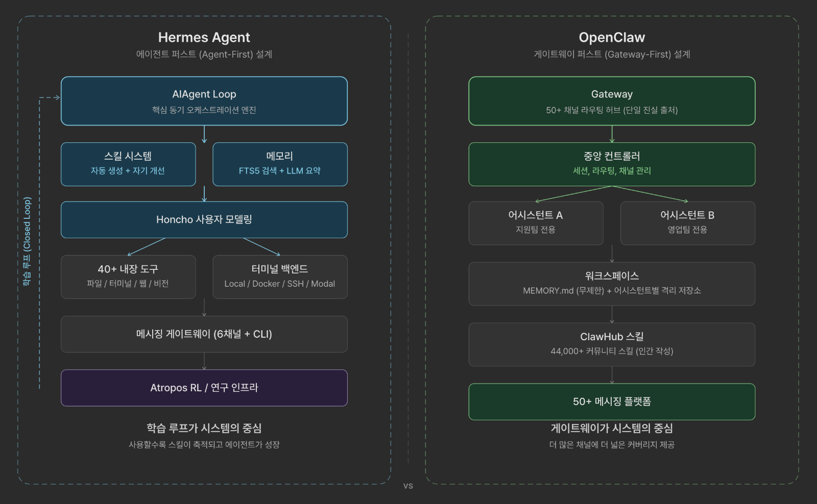
Task: Click the Atropos RL 인프라 block
Action: (x=204, y=388)
